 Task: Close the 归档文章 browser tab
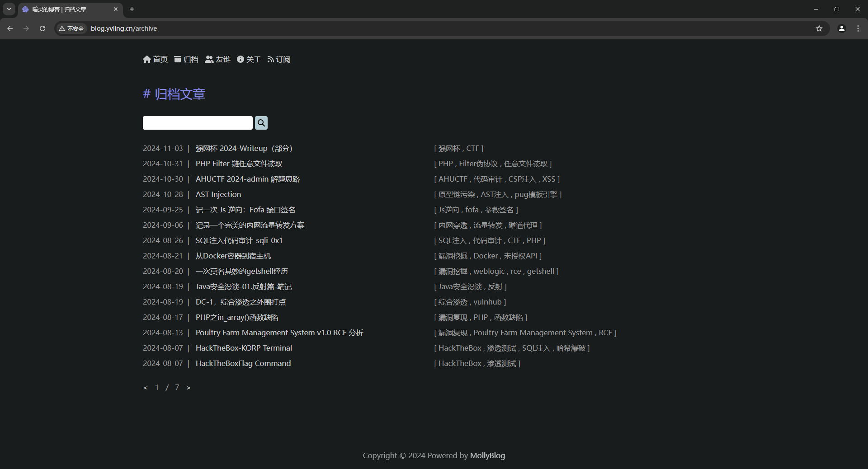[x=116, y=9]
